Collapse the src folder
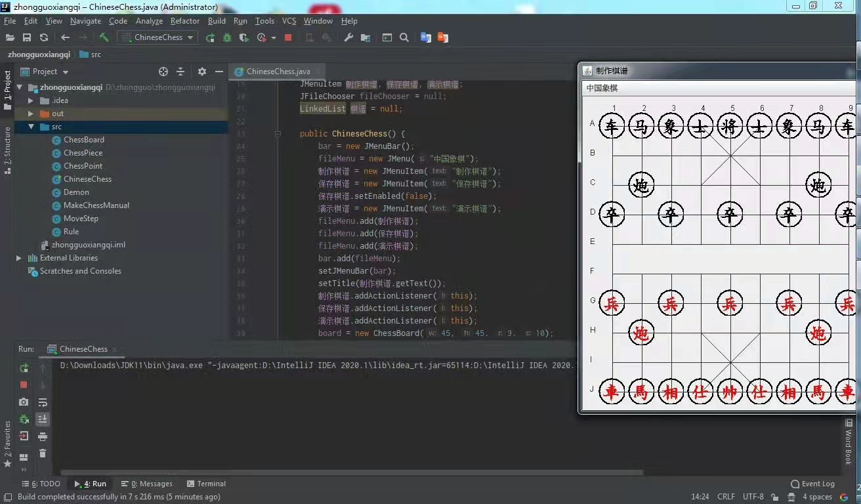Image resolution: width=861 pixels, height=504 pixels. (30, 127)
